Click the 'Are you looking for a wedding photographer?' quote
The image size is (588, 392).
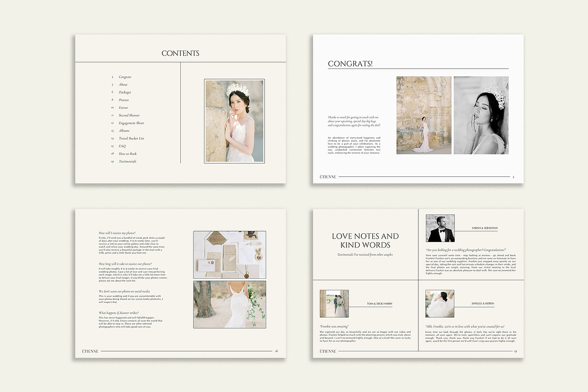[x=466, y=250]
